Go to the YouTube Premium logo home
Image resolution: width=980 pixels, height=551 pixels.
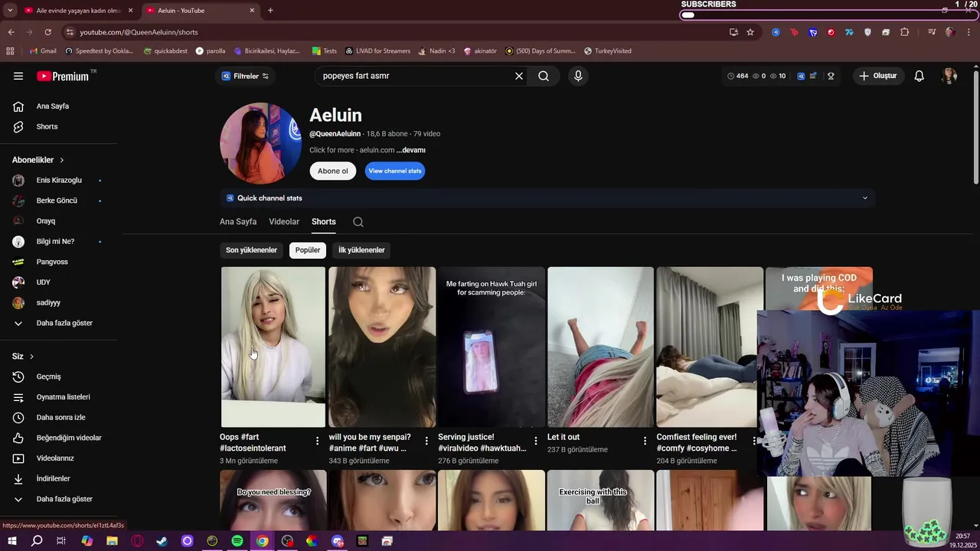click(x=63, y=76)
